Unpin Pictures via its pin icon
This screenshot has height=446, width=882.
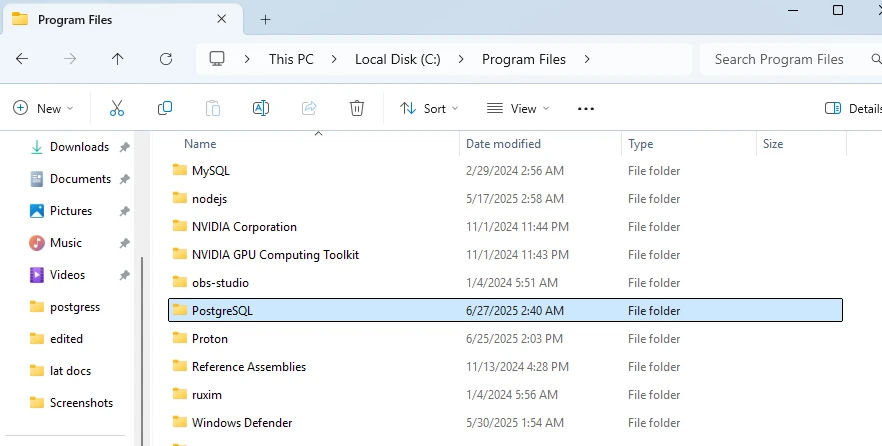pyautogui.click(x=124, y=211)
